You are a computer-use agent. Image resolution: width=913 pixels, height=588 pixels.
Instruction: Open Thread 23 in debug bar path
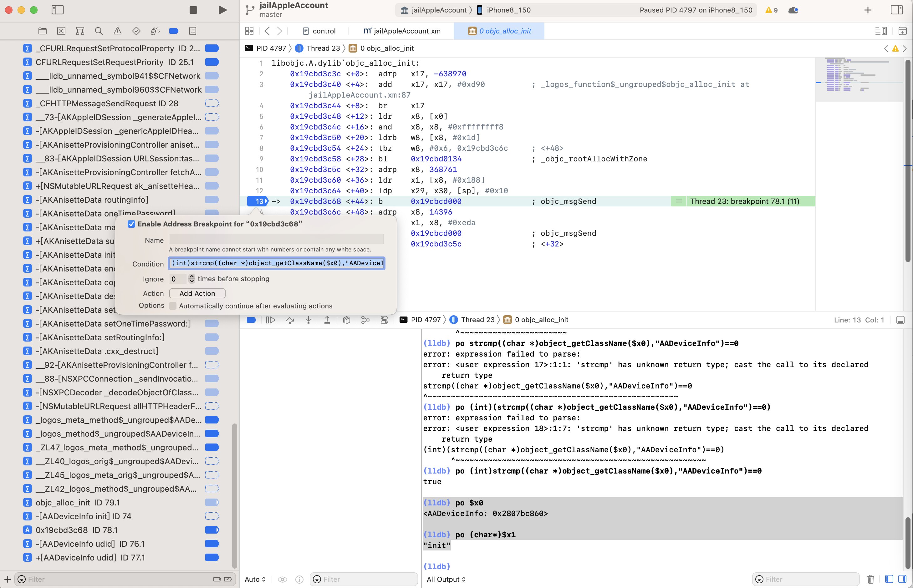tap(472, 320)
